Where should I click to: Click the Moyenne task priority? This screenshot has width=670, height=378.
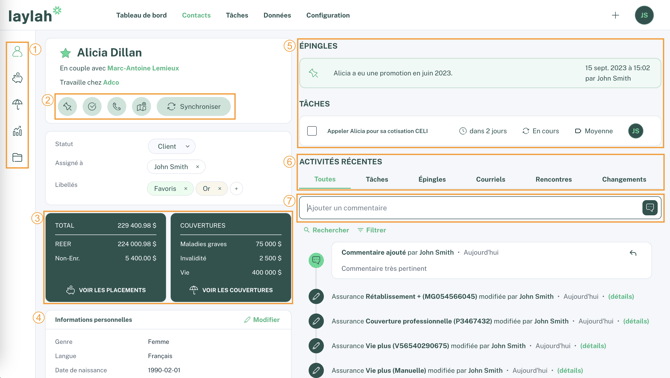point(594,131)
